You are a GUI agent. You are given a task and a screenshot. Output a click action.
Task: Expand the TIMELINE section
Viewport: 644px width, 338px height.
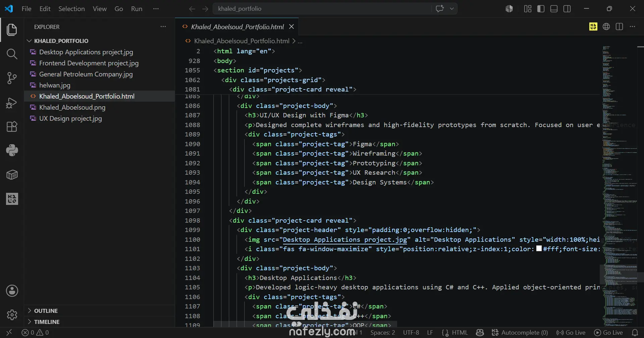[x=100, y=322]
